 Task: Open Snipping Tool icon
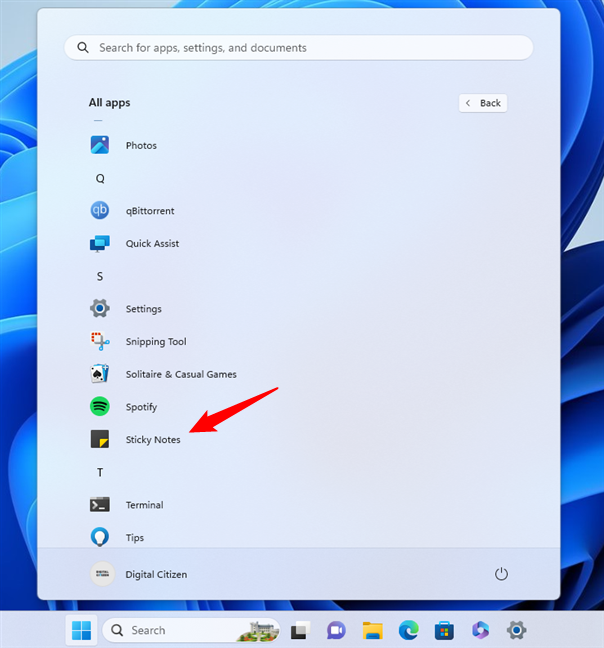click(x=100, y=341)
